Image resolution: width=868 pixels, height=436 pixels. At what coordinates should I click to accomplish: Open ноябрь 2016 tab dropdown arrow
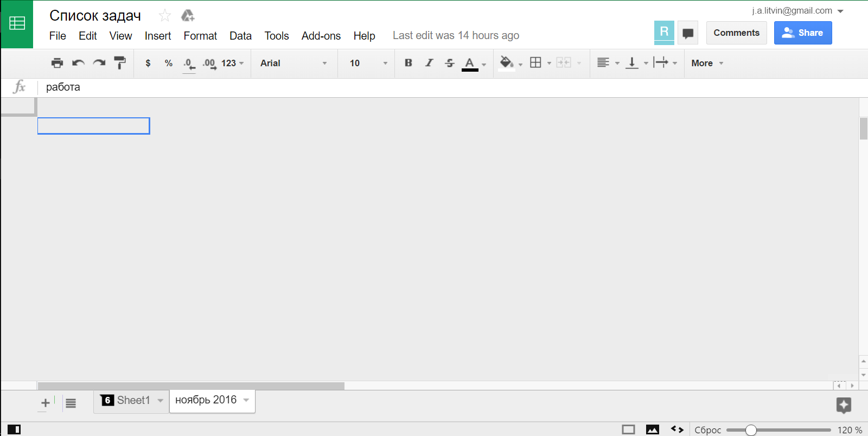click(x=246, y=400)
